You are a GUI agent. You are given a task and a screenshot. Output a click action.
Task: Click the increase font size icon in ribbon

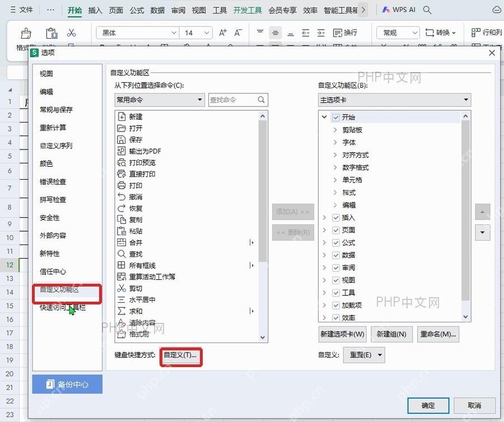(223, 32)
